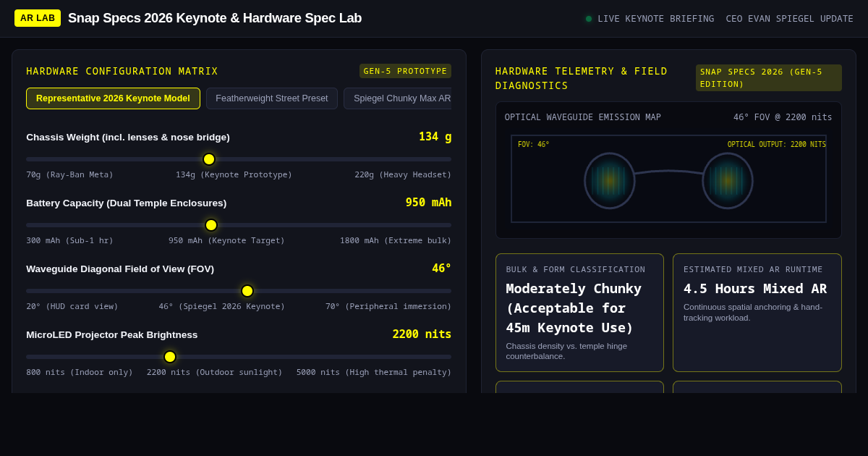The height and width of the screenshot is (456, 868).
Task: Adjust the Battery Capacity slider handle
Action: (211, 225)
